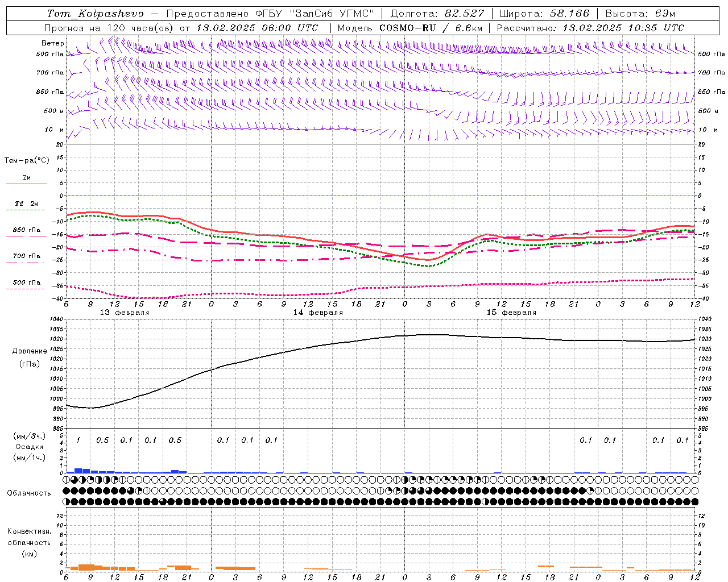Viewport: 728px width, 582px height.
Task: Click the 700 гПа temperature legend line sample
Action: (x=26, y=263)
